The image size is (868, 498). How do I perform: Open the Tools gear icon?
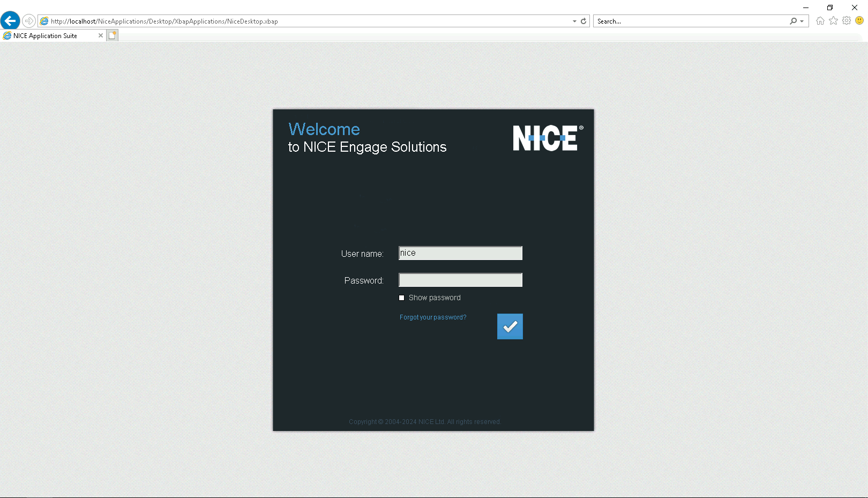[x=847, y=21]
